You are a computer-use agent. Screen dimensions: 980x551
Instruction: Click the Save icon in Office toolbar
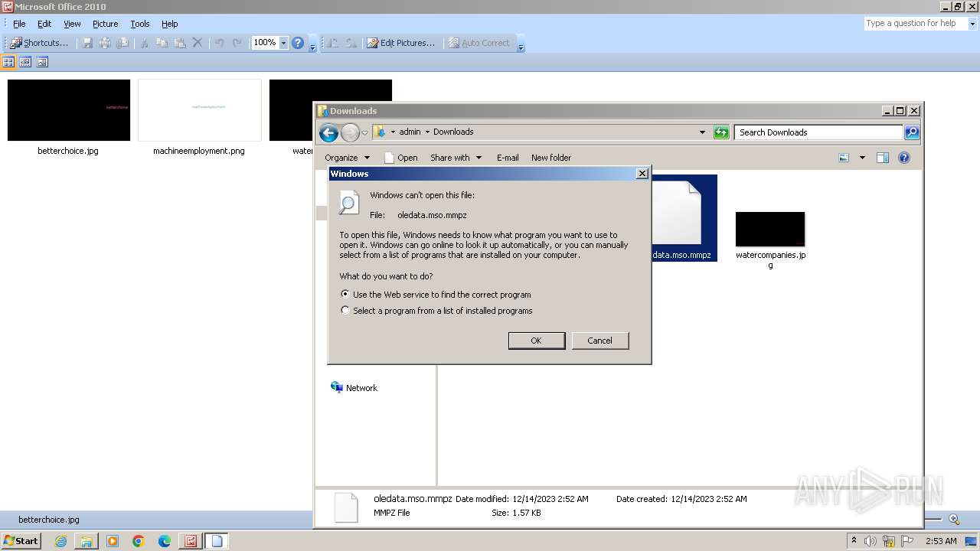tap(87, 43)
